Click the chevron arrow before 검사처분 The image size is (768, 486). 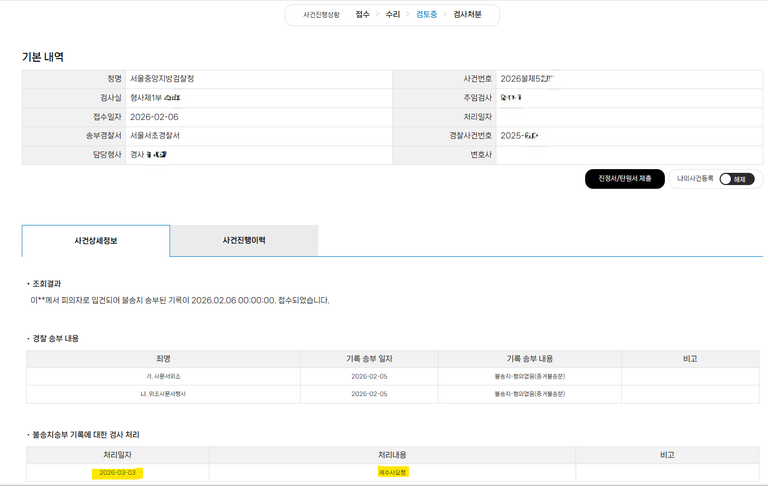coord(445,15)
